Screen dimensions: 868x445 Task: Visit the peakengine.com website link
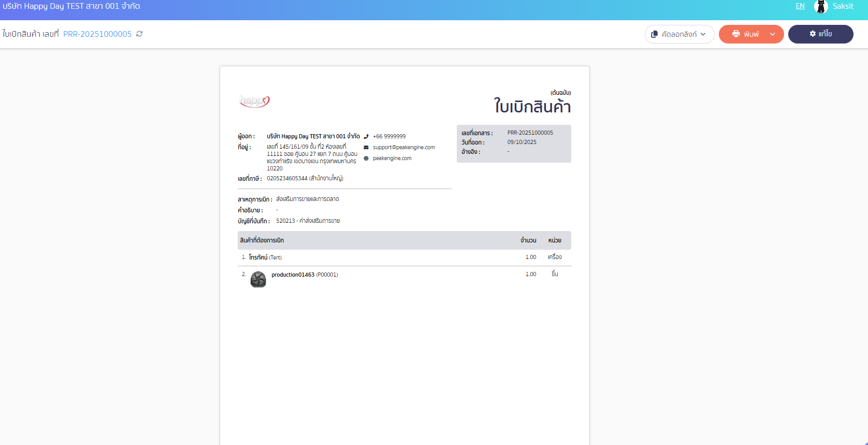[x=392, y=159]
